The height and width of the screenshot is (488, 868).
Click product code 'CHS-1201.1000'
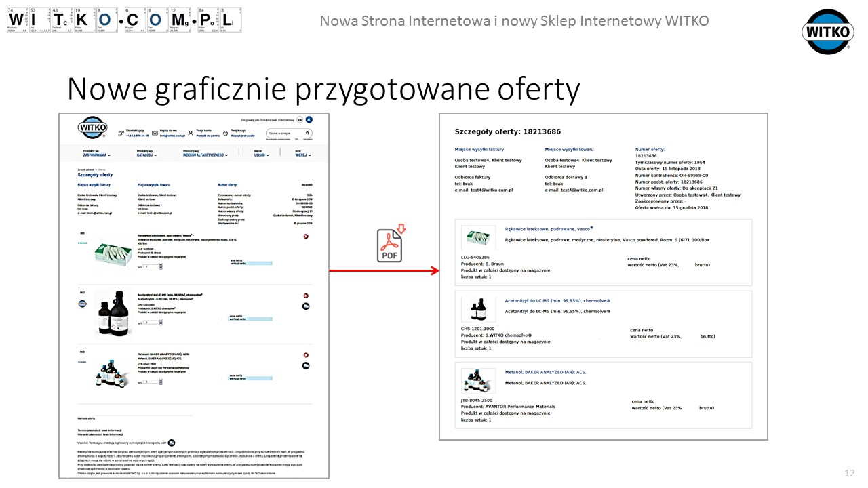coord(478,329)
